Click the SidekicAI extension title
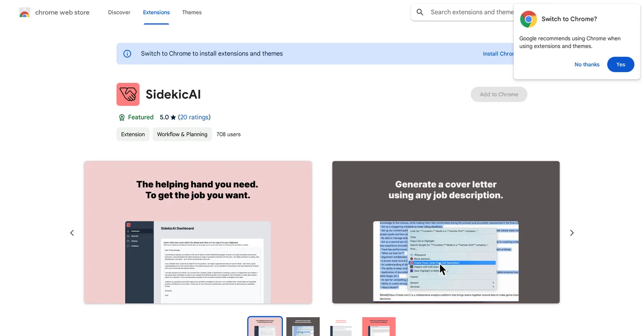 [173, 94]
